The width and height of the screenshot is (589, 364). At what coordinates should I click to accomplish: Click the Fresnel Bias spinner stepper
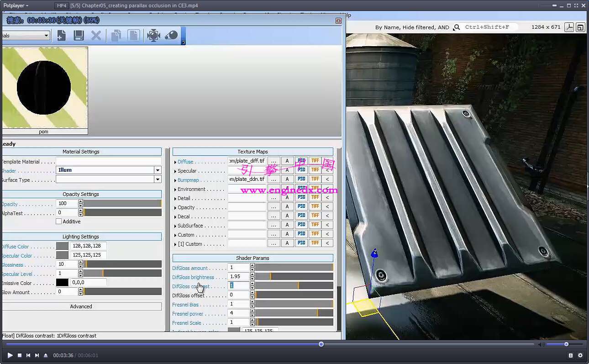(x=252, y=304)
